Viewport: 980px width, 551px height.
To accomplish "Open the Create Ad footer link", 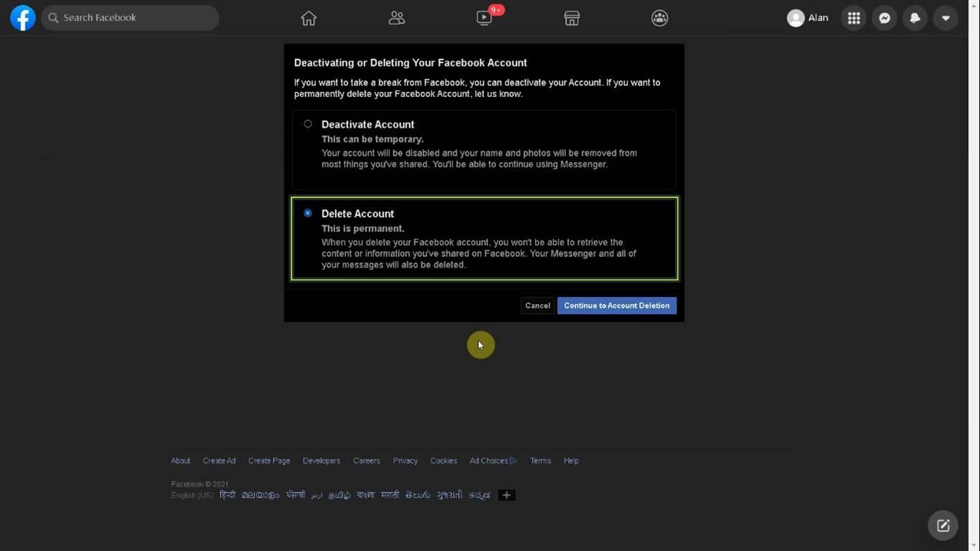I will [x=219, y=461].
